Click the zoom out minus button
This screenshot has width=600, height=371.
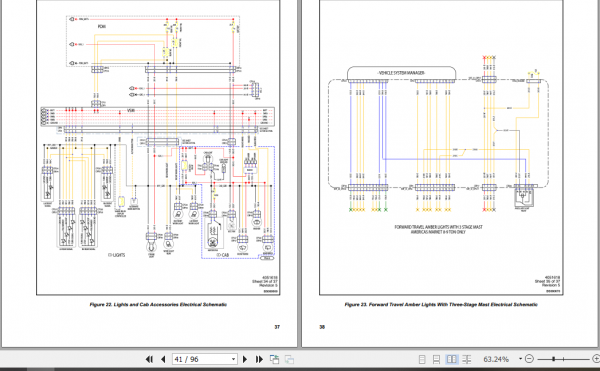click(529, 359)
